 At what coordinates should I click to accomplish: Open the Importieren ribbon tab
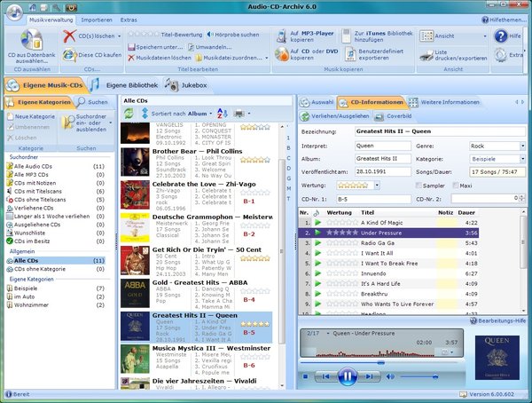pyautogui.click(x=97, y=20)
